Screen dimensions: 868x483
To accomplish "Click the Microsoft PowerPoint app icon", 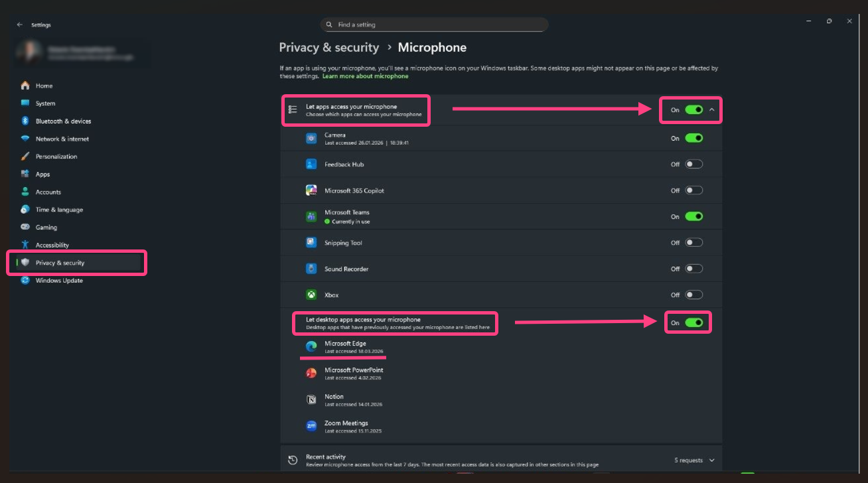I will pyautogui.click(x=311, y=373).
